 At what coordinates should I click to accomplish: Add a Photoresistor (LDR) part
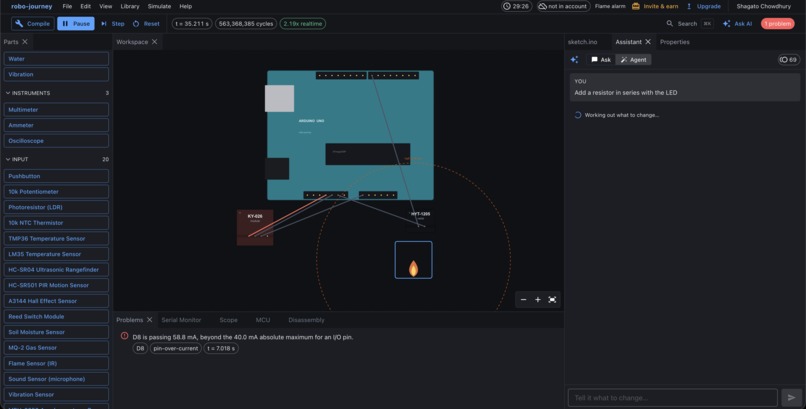tap(56, 207)
